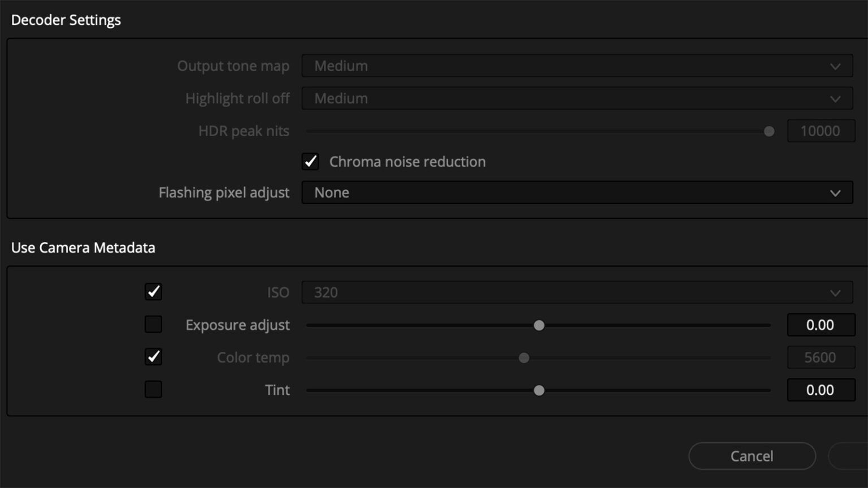Disable the ISO metadata checkbox
Screen dimensions: 868x488
point(153,292)
